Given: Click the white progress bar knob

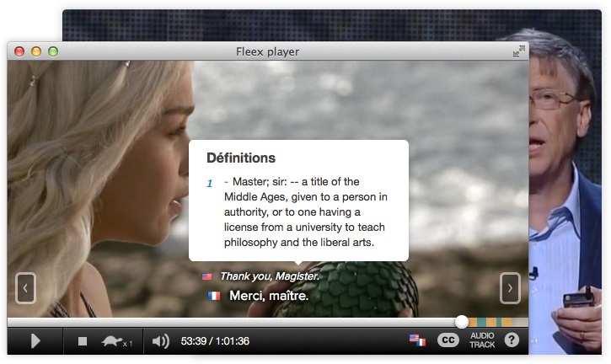Looking at the screenshot, I should click(x=462, y=322).
